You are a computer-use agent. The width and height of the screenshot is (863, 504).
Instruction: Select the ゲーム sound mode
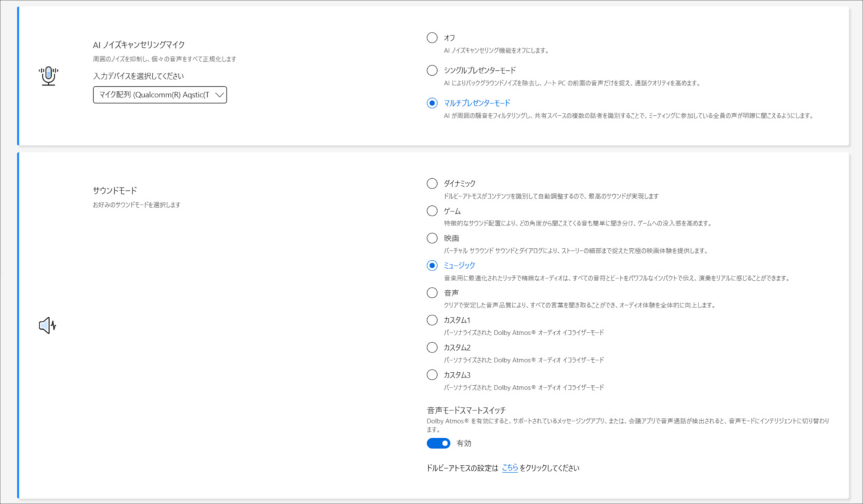(432, 211)
